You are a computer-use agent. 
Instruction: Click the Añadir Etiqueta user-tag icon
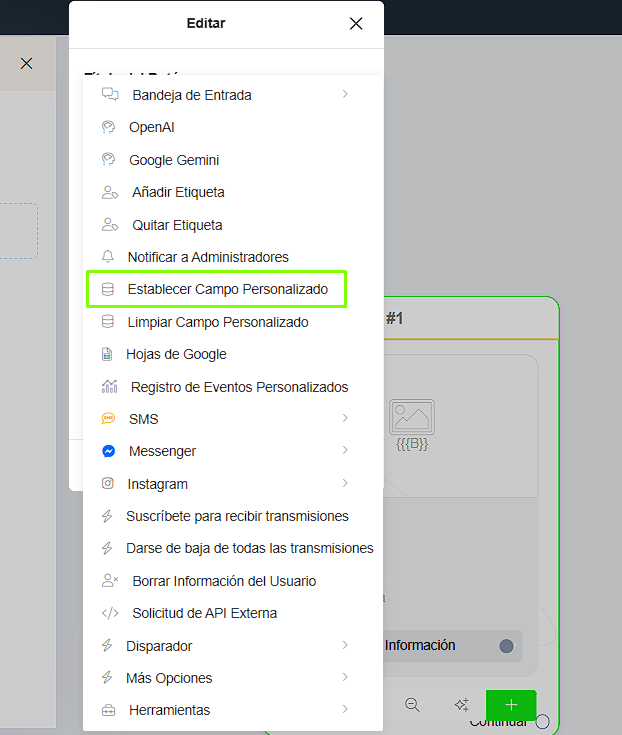click(110, 192)
